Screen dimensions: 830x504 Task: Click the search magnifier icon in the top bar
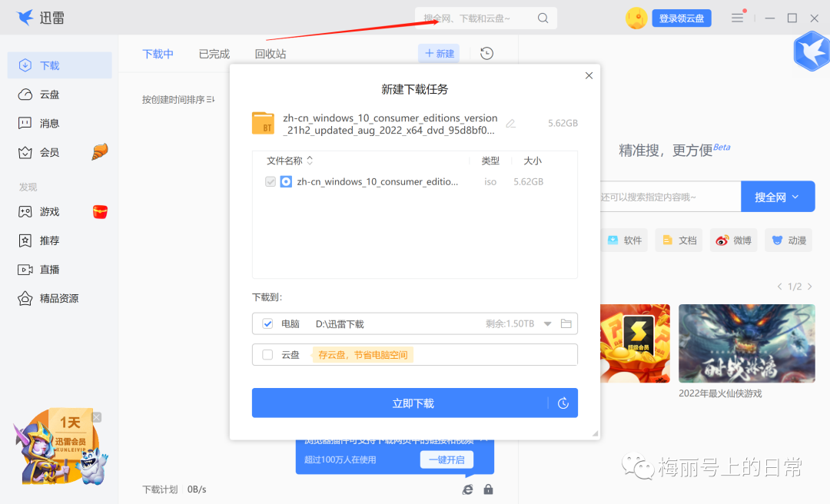click(x=543, y=18)
